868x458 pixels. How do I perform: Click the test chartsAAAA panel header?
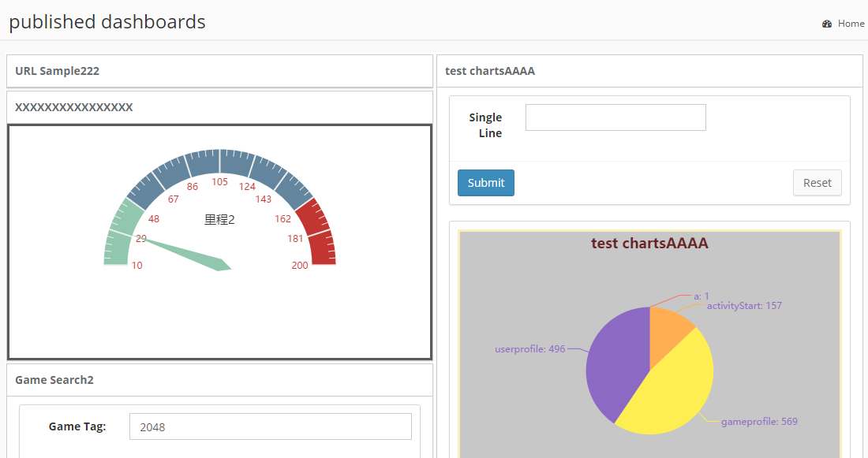point(650,71)
